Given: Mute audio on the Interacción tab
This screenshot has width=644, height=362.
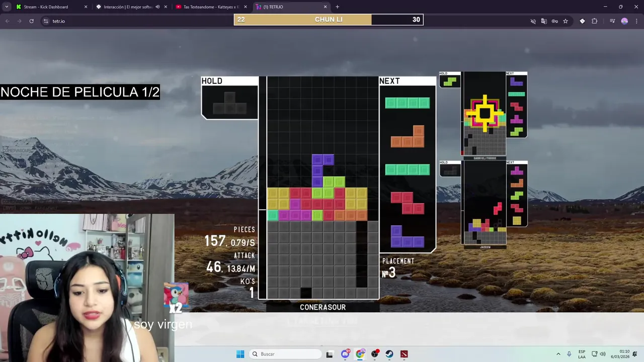Looking at the screenshot, I should [157, 7].
